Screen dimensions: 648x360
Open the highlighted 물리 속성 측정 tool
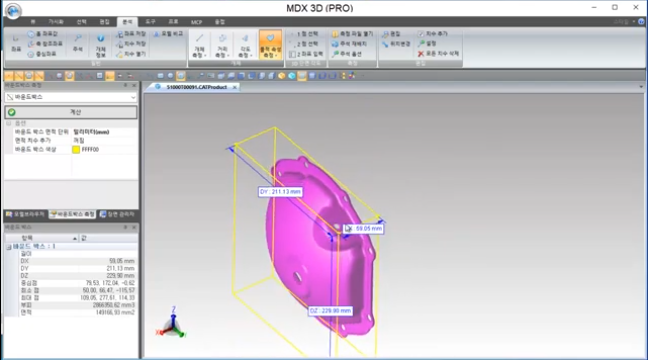(x=270, y=45)
